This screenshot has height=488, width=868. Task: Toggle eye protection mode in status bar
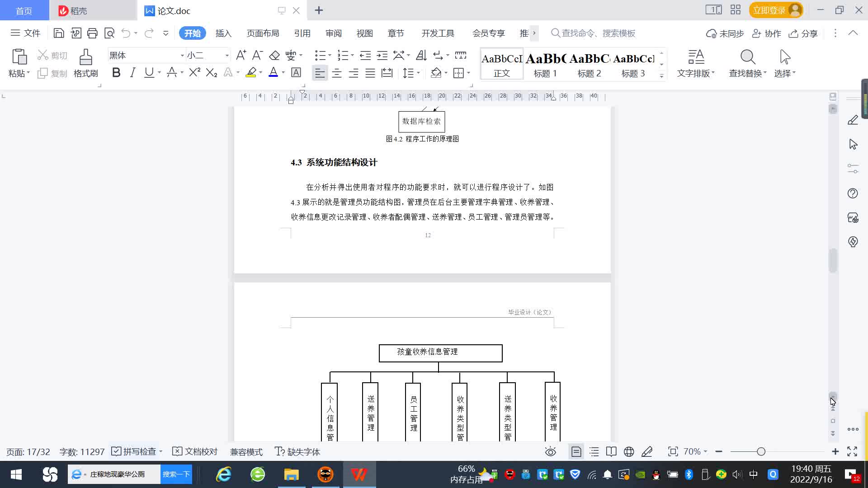point(550,452)
